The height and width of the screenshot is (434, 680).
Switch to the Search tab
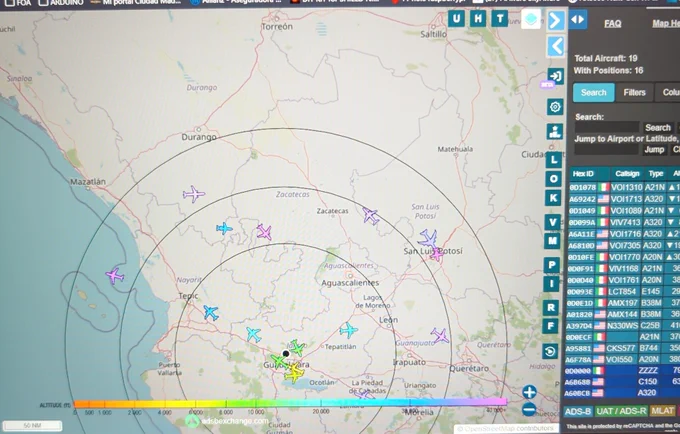coord(594,92)
